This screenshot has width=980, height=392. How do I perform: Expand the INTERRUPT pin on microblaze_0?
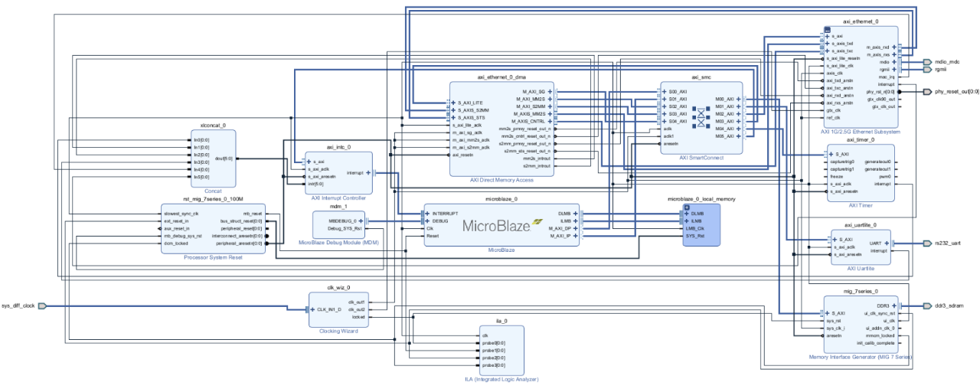coord(427,213)
